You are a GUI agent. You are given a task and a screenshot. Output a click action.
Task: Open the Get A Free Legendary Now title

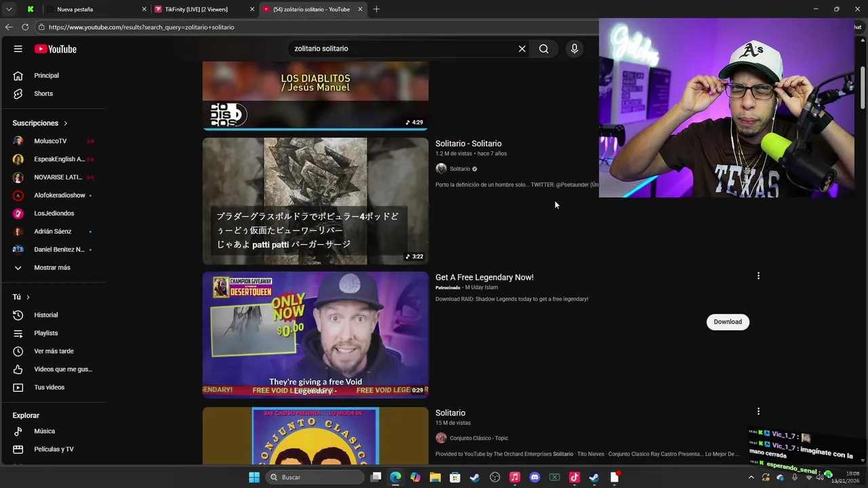click(484, 277)
